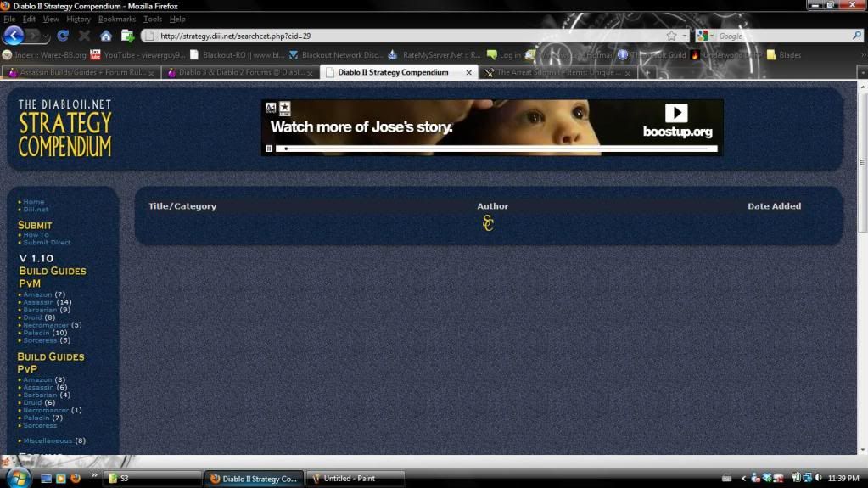Screen dimensions: 868x488
Task: Open the Tools menu
Action: [152, 19]
